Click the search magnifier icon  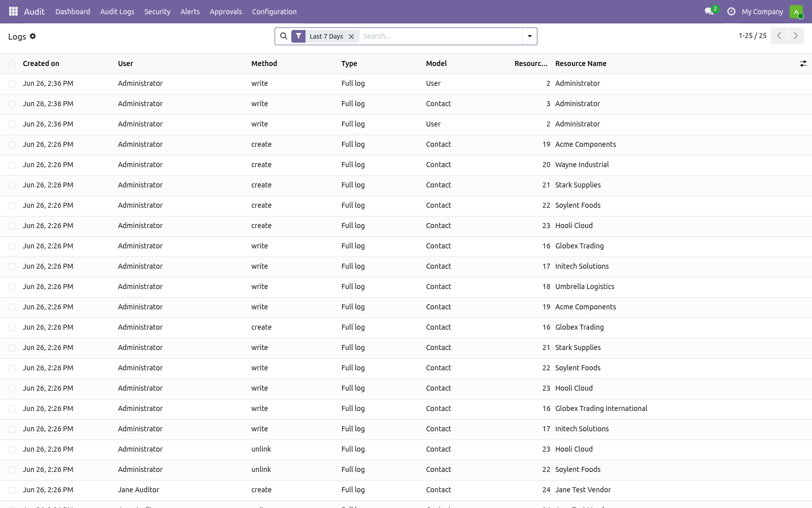[284, 36]
